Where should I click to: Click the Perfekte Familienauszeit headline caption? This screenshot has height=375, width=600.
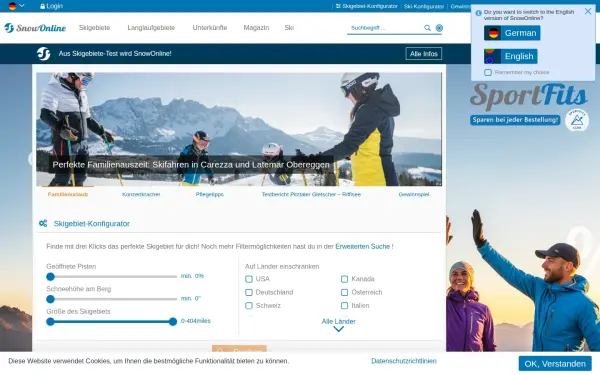coord(191,165)
